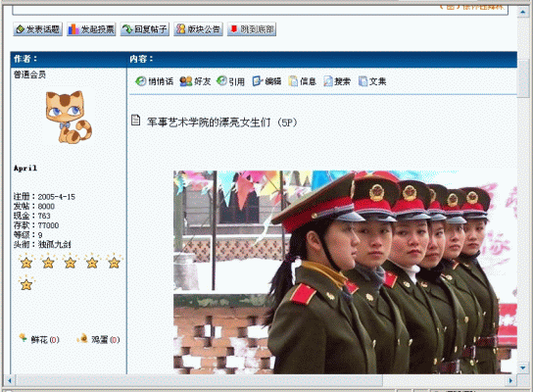Edit the post using 编辑 icon
This screenshot has width=533, height=392.
point(266,81)
